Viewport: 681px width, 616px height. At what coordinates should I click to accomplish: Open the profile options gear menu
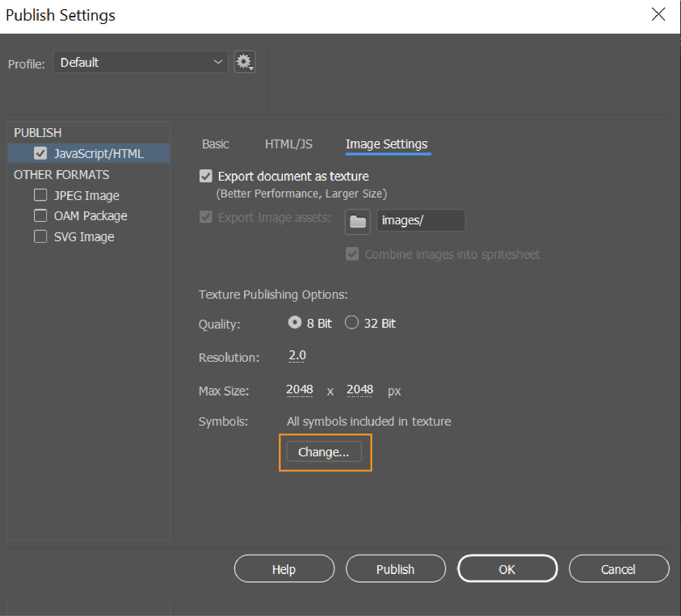[245, 61]
